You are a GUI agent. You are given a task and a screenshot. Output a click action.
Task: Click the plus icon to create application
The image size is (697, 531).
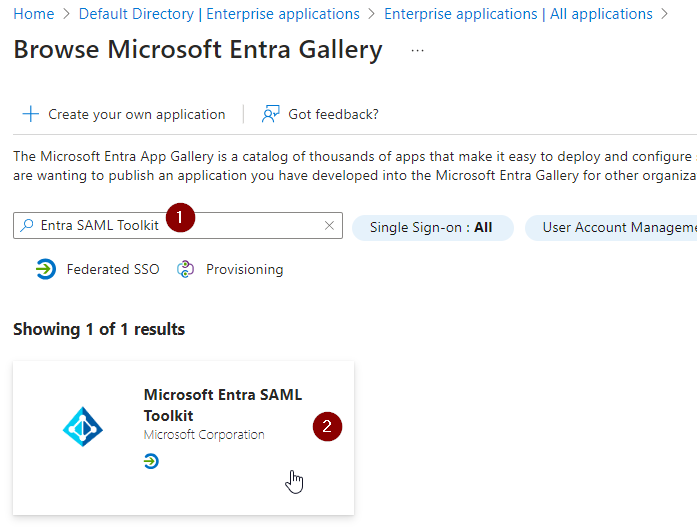pyautogui.click(x=31, y=114)
